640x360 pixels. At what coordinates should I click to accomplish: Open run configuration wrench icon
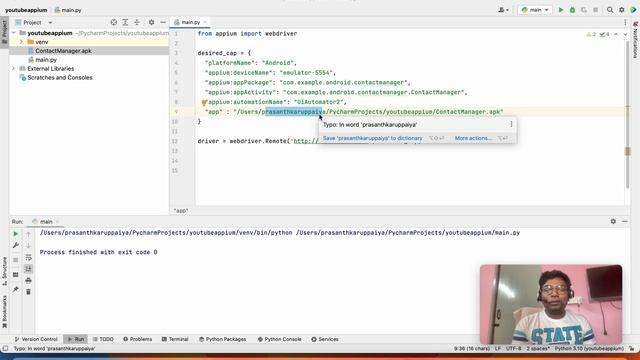pos(16,245)
